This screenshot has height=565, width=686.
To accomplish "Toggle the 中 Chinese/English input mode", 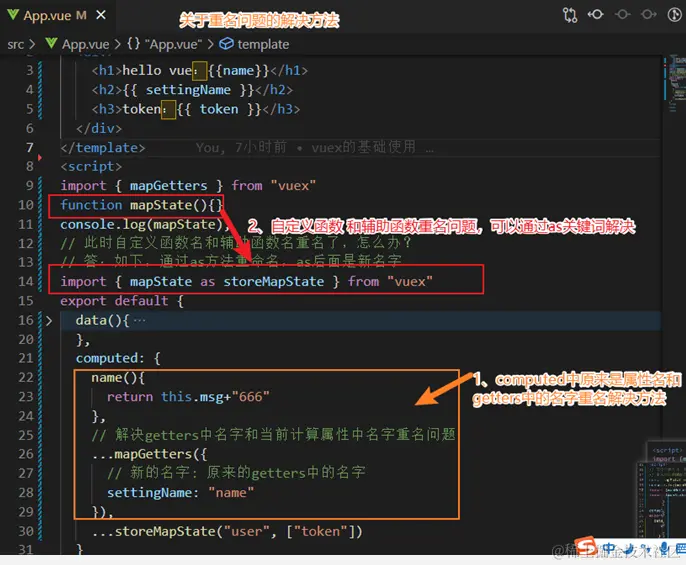I will pos(609,548).
